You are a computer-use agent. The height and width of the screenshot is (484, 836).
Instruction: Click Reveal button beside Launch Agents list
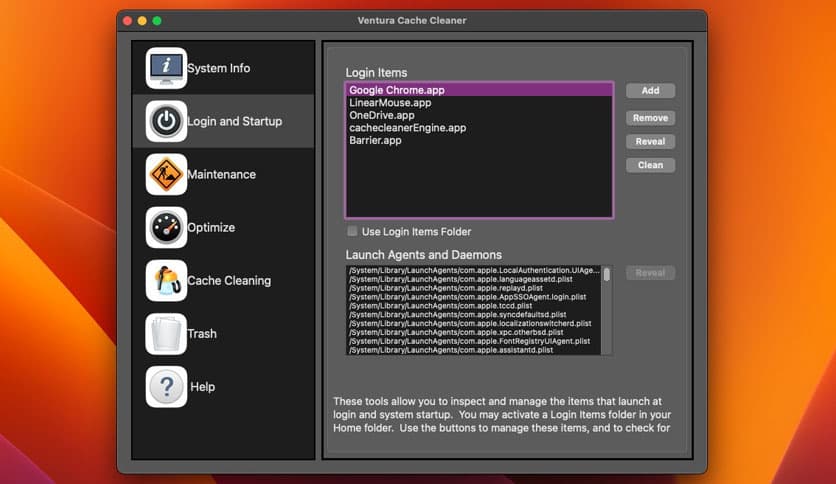tap(650, 273)
